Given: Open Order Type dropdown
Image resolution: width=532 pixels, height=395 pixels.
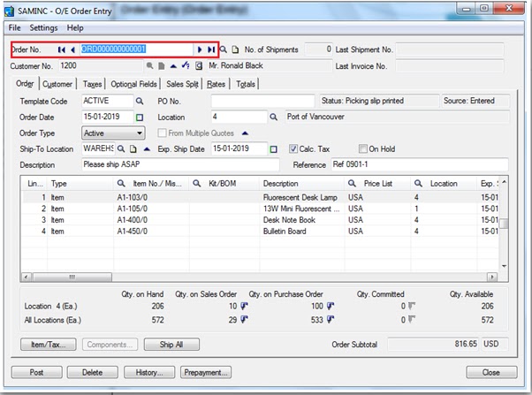Looking at the screenshot, I should [113, 133].
